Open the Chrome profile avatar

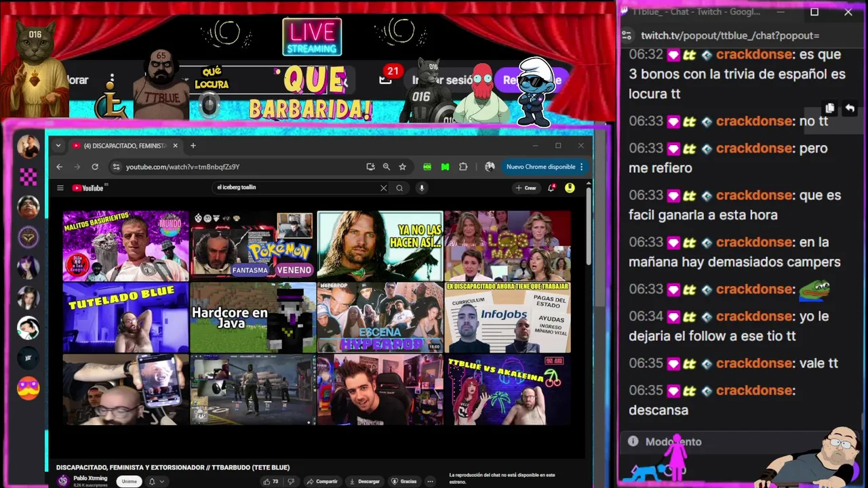pyautogui.click(x=490, y=167)
